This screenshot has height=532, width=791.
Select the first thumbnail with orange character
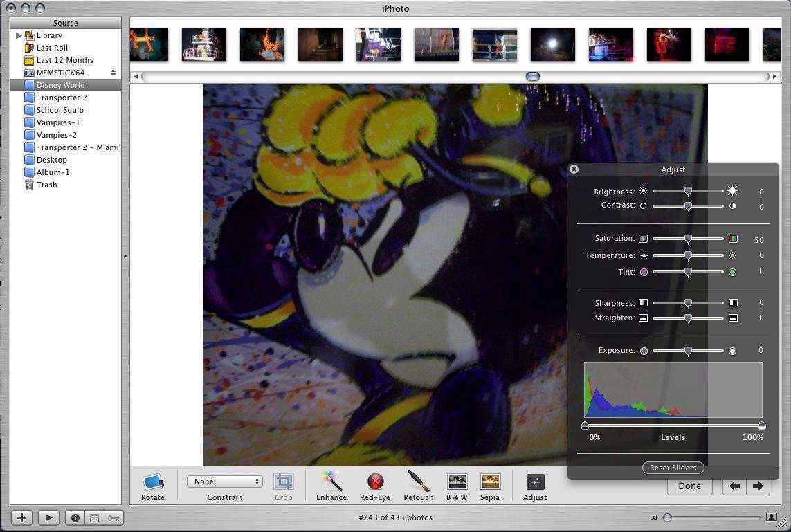[149, 44]
